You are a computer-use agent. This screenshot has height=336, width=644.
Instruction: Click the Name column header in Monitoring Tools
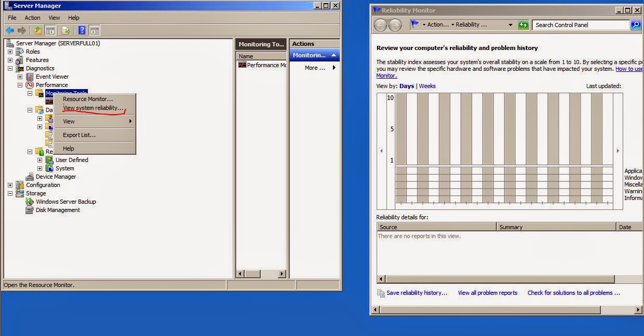click(262, 56)
